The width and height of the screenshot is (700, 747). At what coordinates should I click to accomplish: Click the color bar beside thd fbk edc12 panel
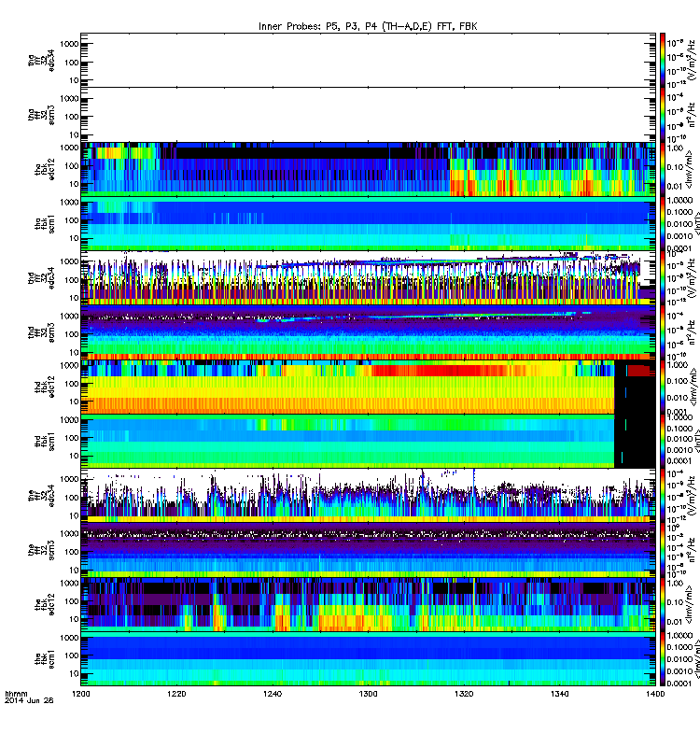coord(663,387)
